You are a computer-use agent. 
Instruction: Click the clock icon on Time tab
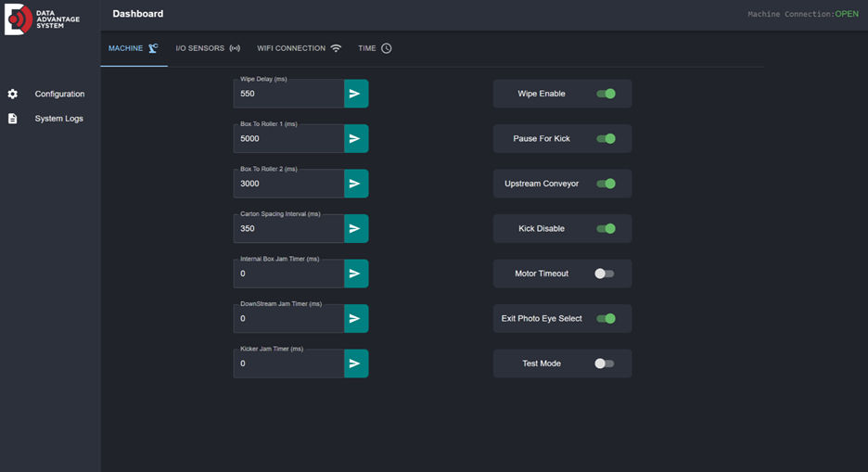coord(387,48)
